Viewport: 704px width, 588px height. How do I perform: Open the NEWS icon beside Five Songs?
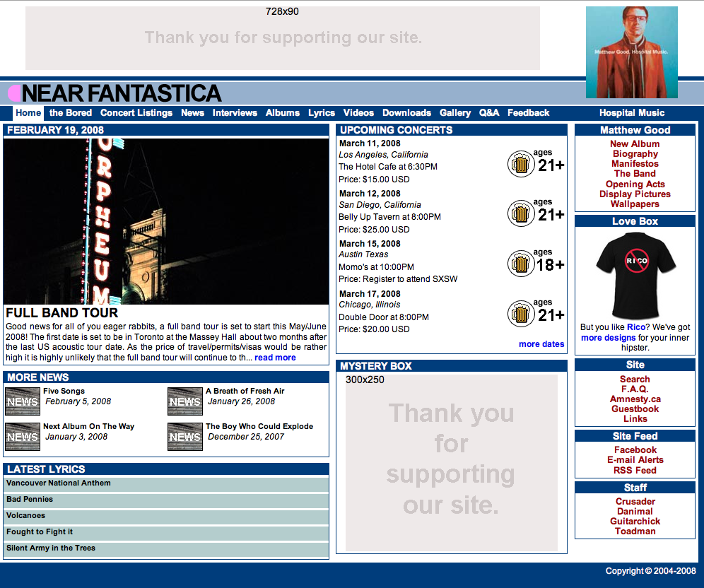23,401
